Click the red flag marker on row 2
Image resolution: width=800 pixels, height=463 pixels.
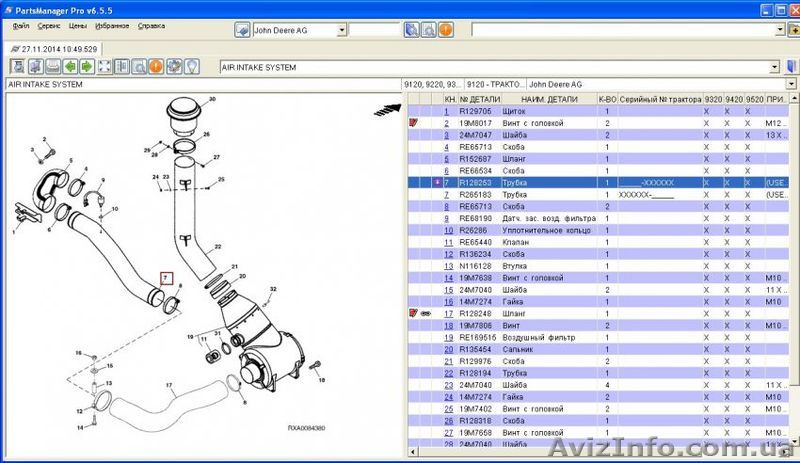coord(414,123)
